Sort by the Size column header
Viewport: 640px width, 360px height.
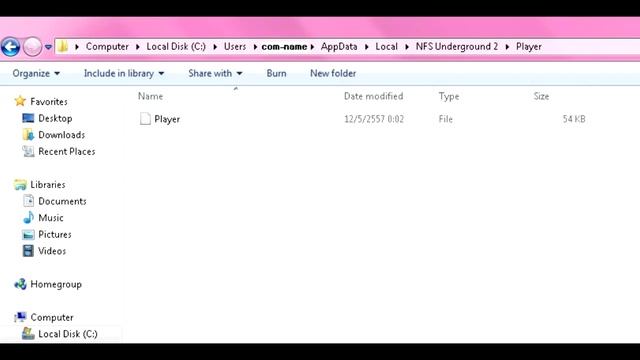click(541, 96)
